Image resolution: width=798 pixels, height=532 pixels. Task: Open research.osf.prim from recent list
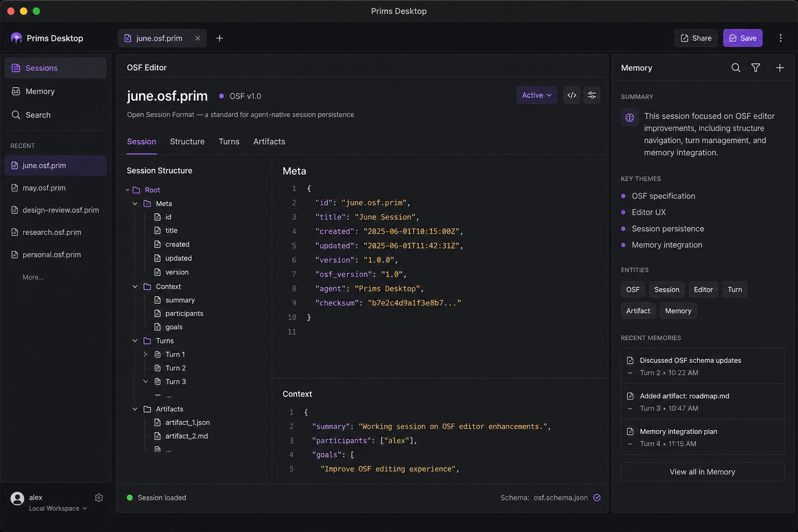[x=56, y=232]
